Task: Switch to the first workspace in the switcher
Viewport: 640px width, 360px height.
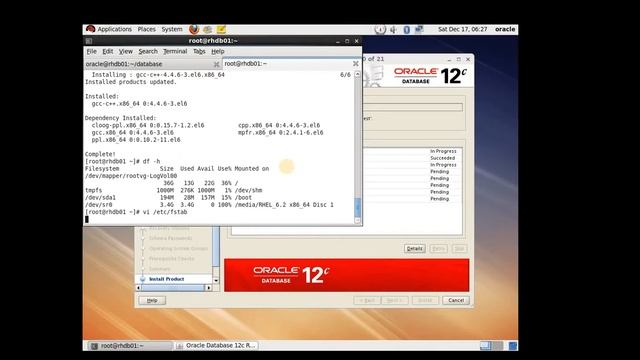Action: (485, 346)
